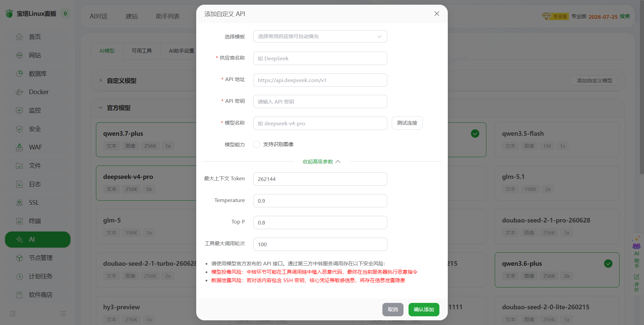Image resolution: width=644 pixels, height=325 pixels.
Task: Click the Temperature field showing 0.9
Action: click(320, 201)
